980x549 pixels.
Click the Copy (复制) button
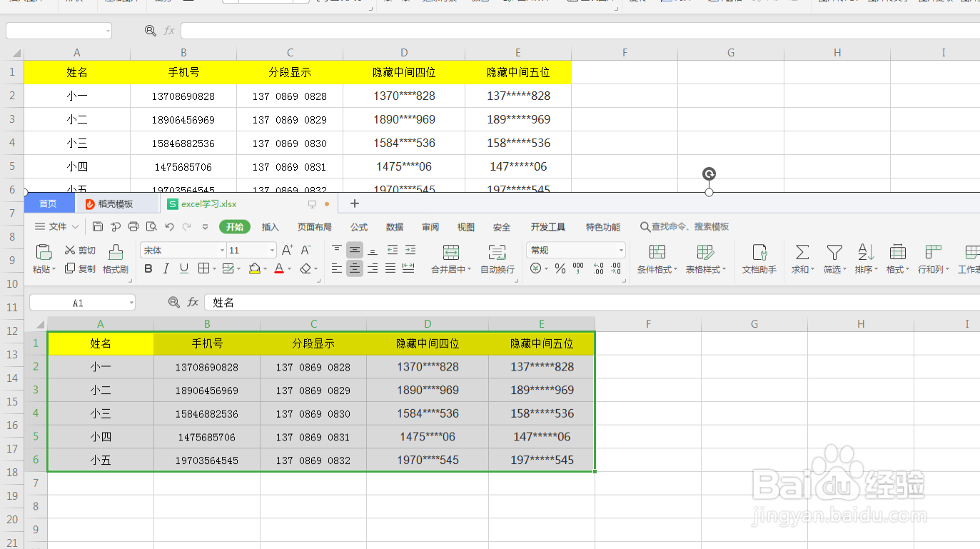(x=80, y=269)
